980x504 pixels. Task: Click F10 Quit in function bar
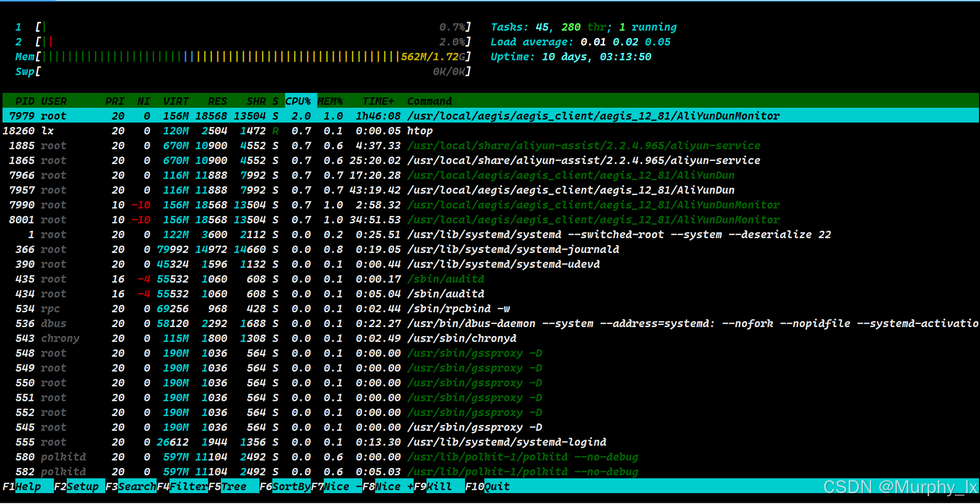point(487,486)
